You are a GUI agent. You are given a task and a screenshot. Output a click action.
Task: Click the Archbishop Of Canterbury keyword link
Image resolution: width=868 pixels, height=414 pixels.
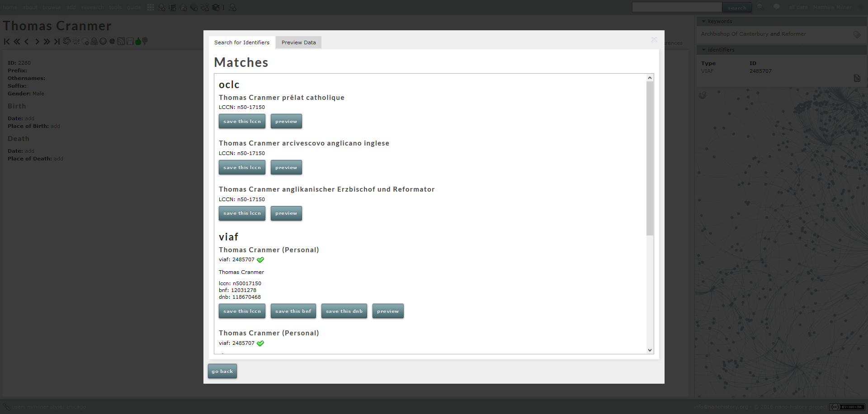(x=735, y=34)
